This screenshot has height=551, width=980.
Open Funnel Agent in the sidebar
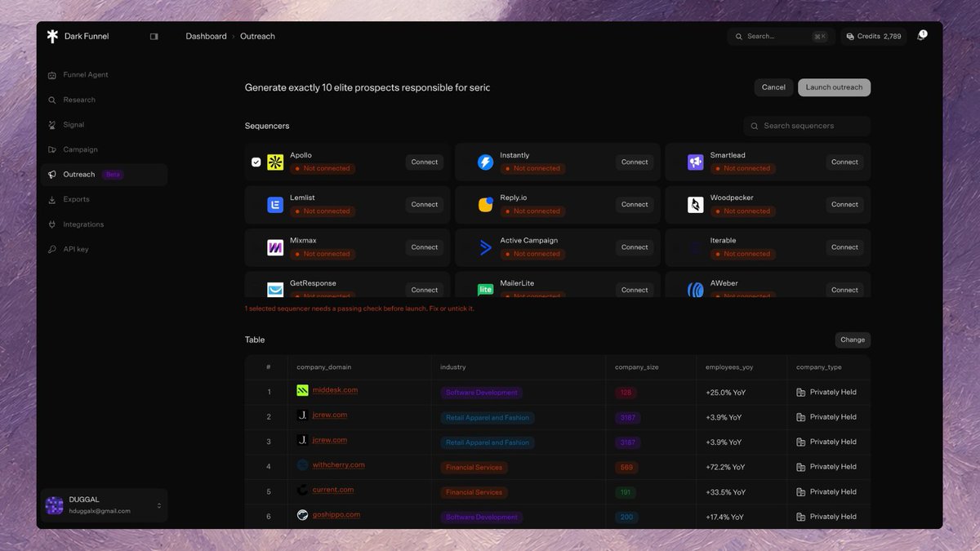104,75
